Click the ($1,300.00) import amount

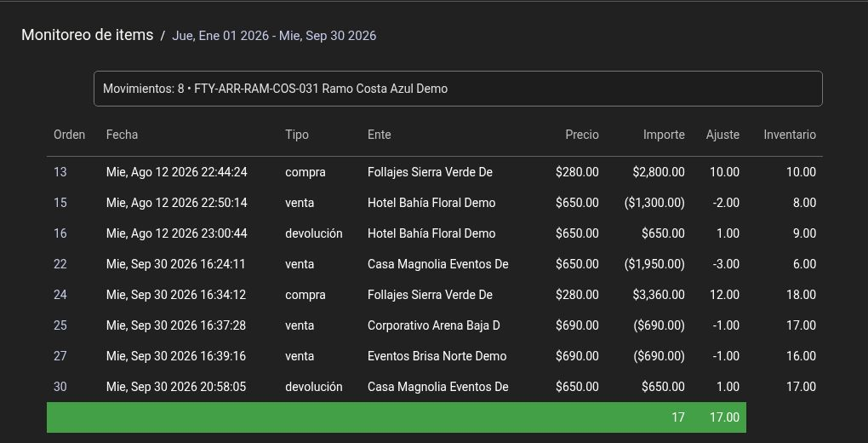click(654, 203)
